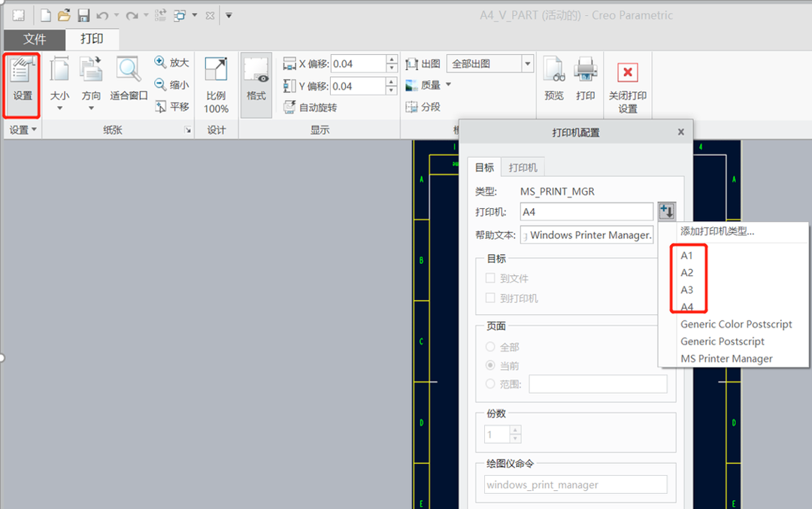Screen dimensions: 812x509
Task: Choose 添加打印机类型... menu entry
Action: point(717,232)
